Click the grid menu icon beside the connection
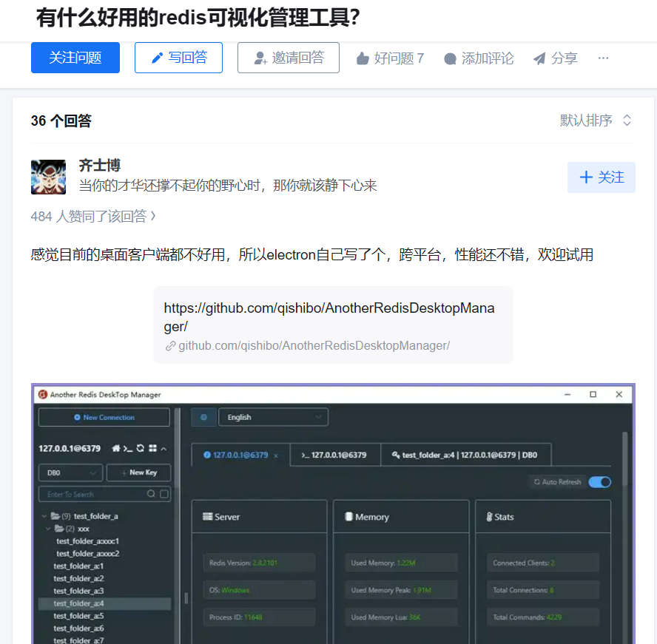Viewport: 657px width, 644px height. coord(152,448)
